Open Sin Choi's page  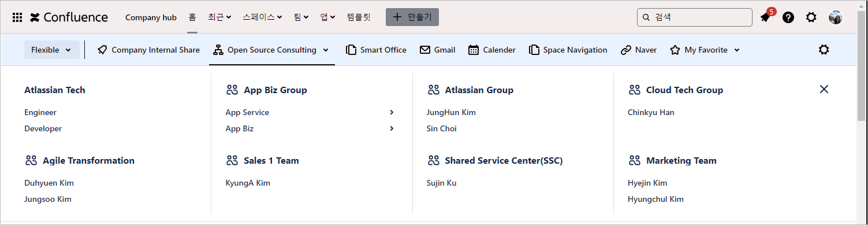click(442, 128)
